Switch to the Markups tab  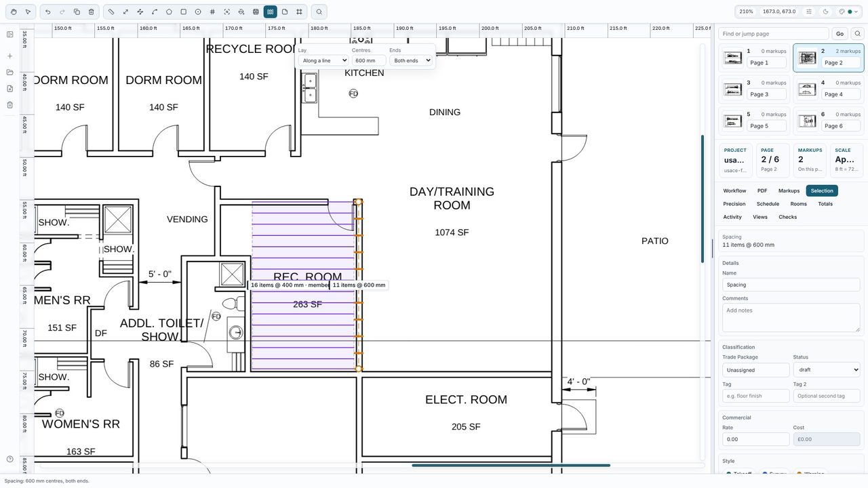(x=789, y=191)
